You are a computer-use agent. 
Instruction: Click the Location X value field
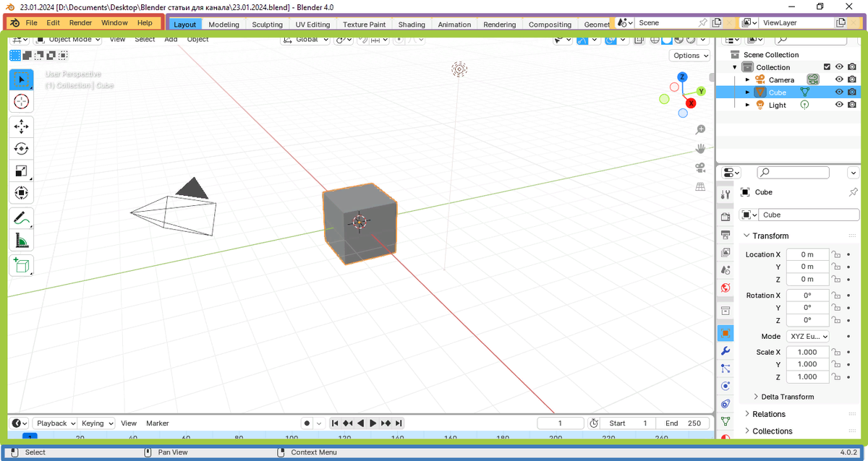click(x=807, y=254)
